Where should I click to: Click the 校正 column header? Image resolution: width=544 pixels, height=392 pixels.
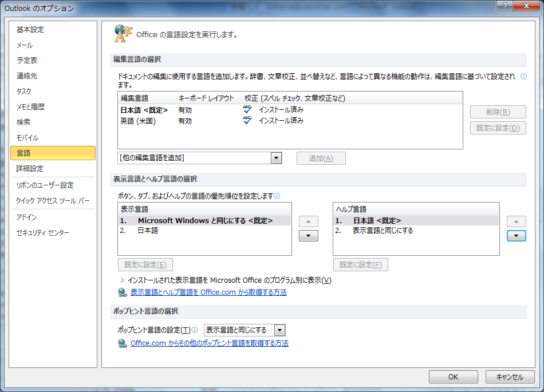(x=352, y=98)
